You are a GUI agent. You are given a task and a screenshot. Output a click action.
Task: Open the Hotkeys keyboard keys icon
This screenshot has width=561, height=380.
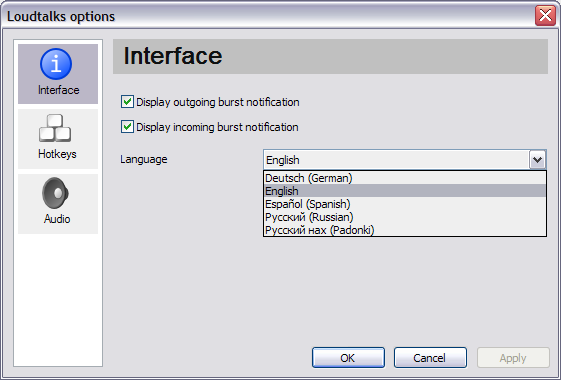coord(55,128)
